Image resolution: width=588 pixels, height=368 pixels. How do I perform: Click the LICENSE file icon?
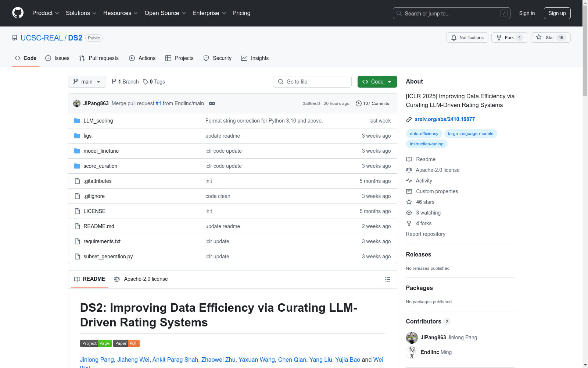click(77, 211)
